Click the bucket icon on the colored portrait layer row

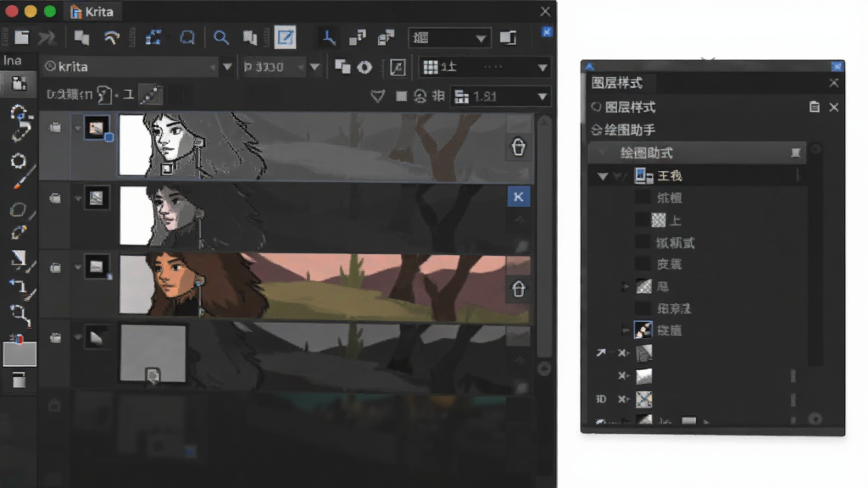[518, 289]
